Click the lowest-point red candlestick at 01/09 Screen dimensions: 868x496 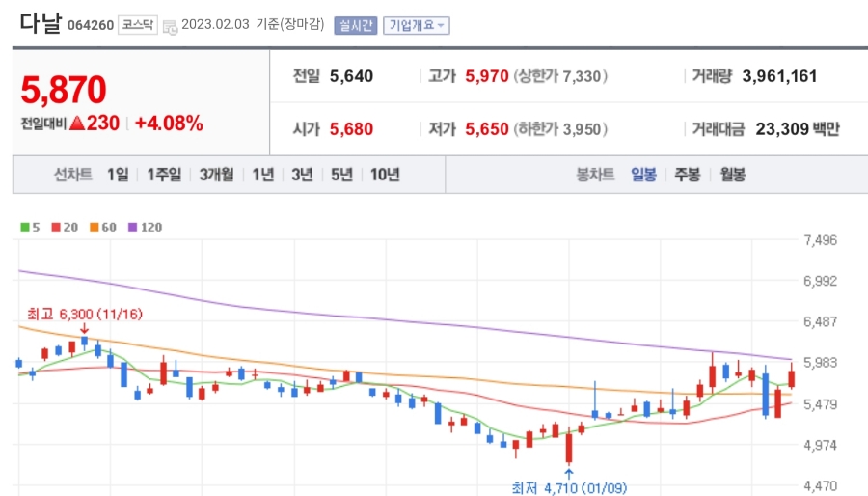[x=568, y=448]
